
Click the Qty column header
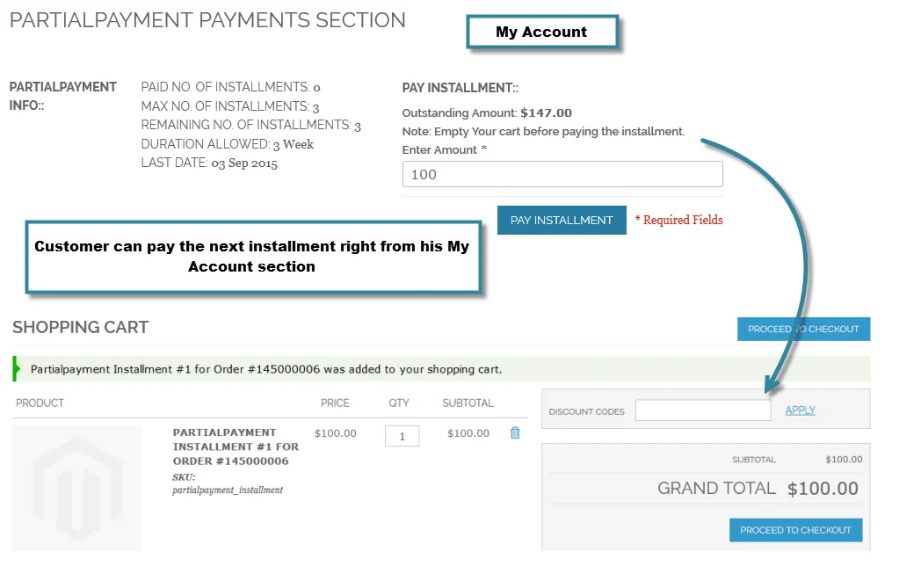399,403
